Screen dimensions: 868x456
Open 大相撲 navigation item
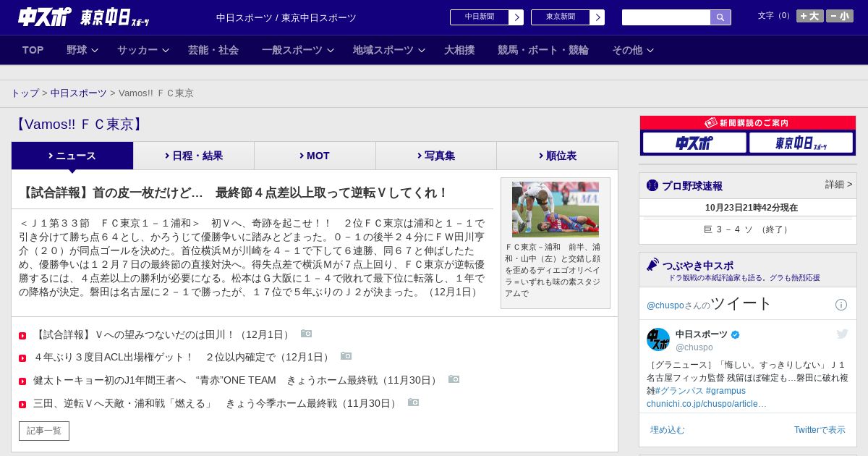point(459,50)
